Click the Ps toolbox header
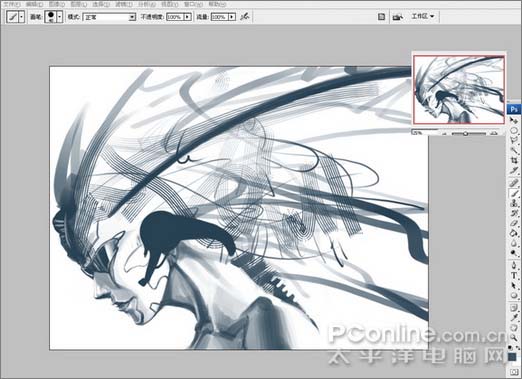Image resolution: width=522 pixels, height=379 pixels. click(514, 109)
